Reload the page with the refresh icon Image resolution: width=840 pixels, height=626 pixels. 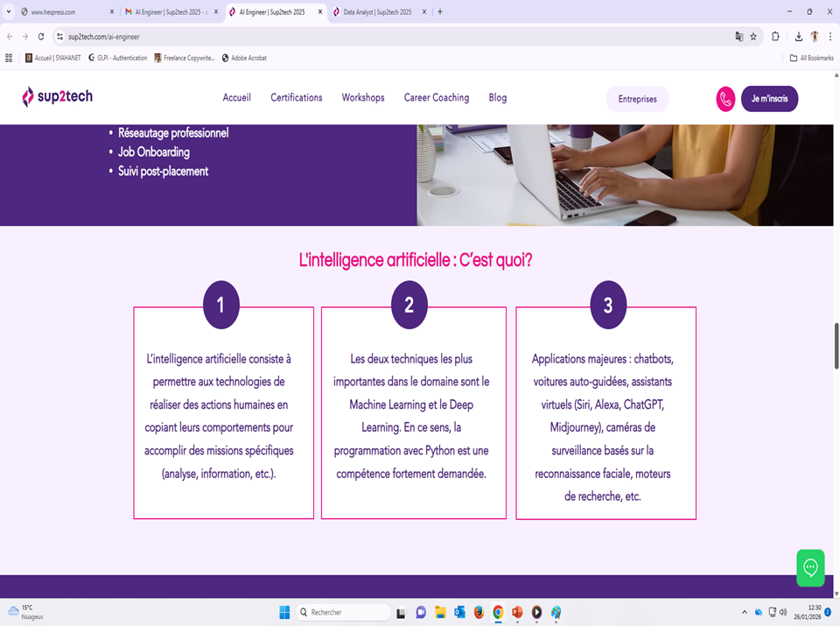point(41,37)
